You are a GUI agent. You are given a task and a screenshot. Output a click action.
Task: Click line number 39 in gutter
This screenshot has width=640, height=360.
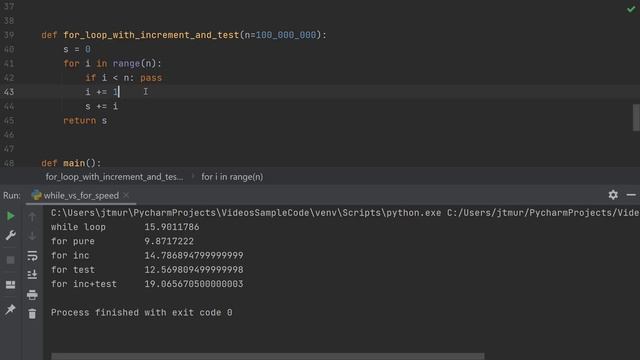(9, 35)
